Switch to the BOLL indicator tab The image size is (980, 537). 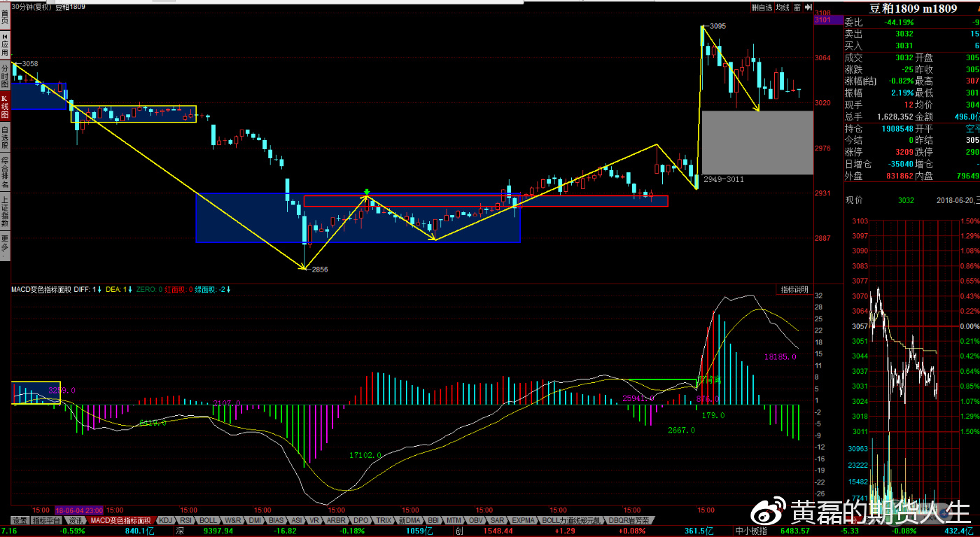[209, 520]
